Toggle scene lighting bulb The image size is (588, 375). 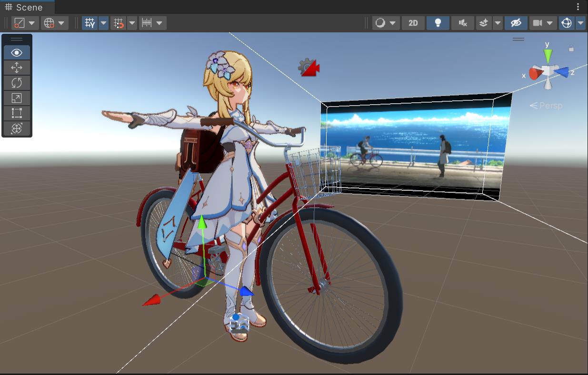tap(438, 23)
